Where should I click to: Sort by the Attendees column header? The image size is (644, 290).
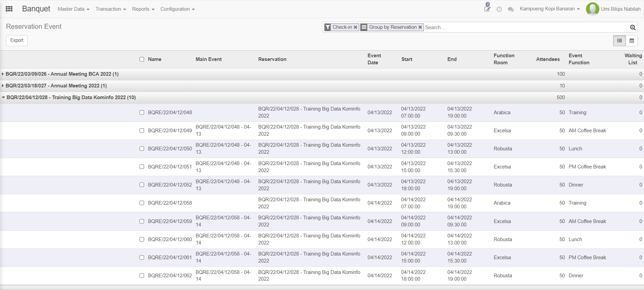pos(548,59)
